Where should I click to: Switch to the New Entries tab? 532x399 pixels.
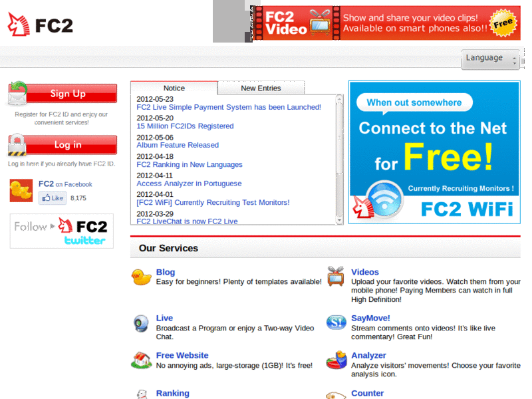pos(261,88)
